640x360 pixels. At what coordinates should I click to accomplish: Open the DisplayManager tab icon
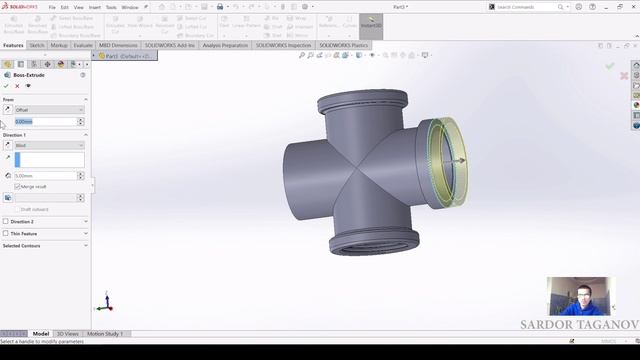(61, 64)
